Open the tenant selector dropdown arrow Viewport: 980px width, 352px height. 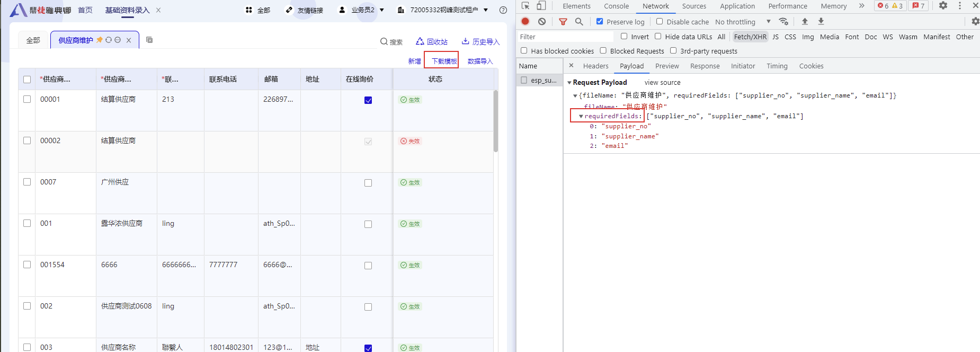pyautogui.click(x=485, y=10)
